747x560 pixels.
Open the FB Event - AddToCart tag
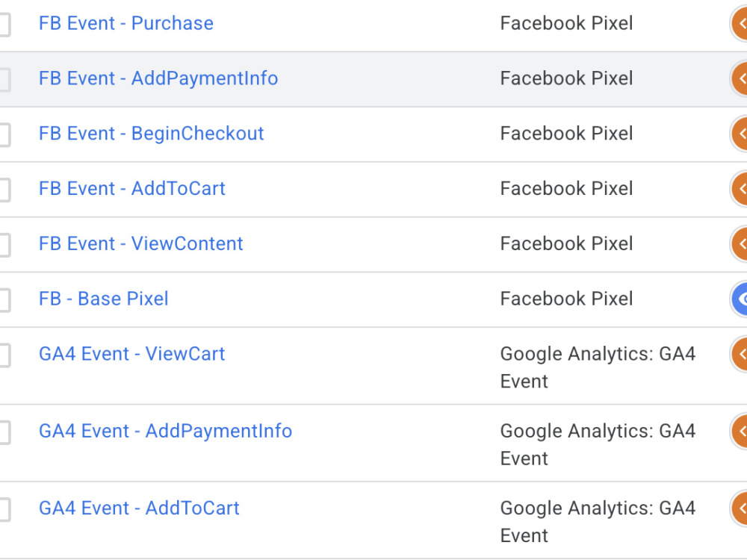[x=132, y=189]
